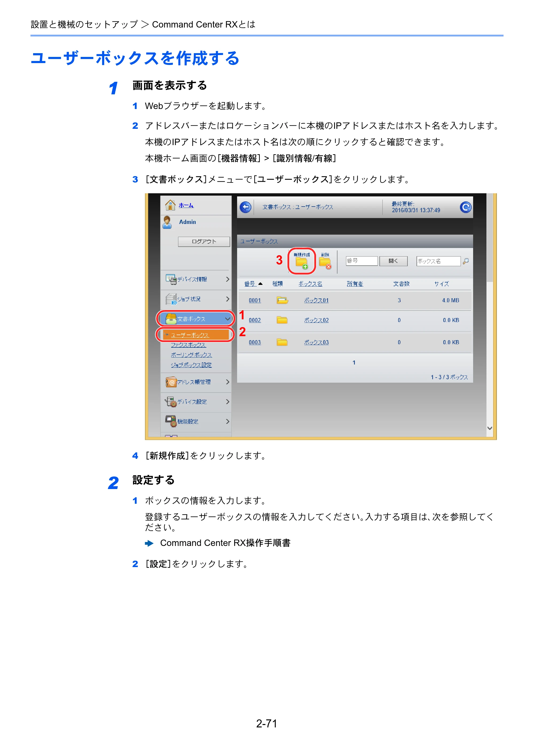Open ジョブボックス設定 in the sidebar submenu
This screenshot has height=756, width=534.
click(191, 365)
